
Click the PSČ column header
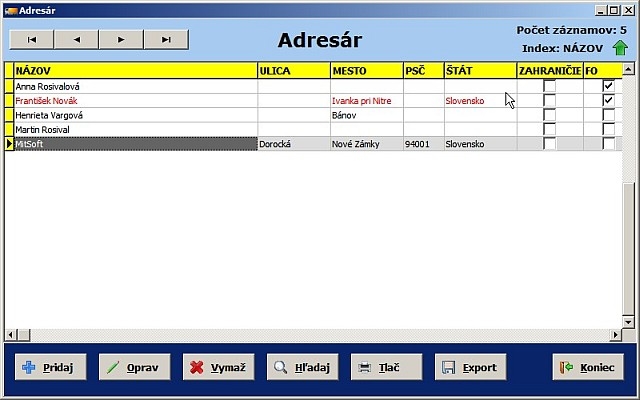pos(424,71)
